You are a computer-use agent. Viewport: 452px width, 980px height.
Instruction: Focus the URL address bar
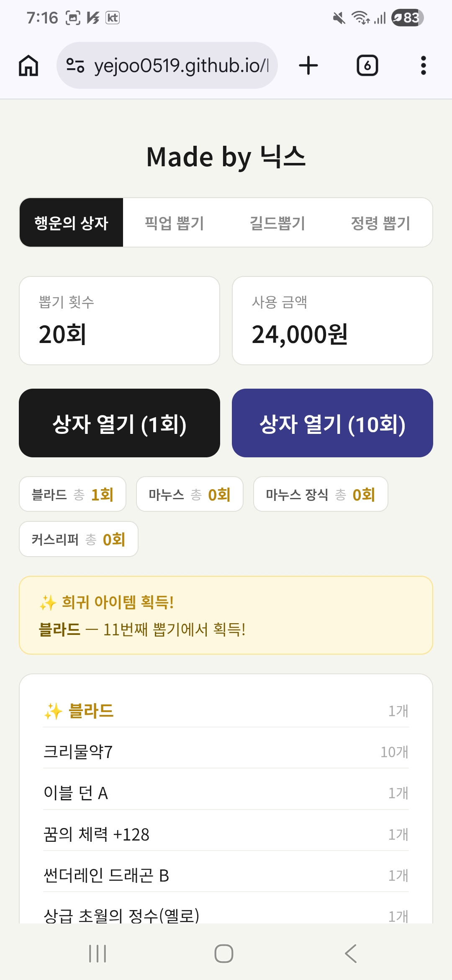pos(180,66)
